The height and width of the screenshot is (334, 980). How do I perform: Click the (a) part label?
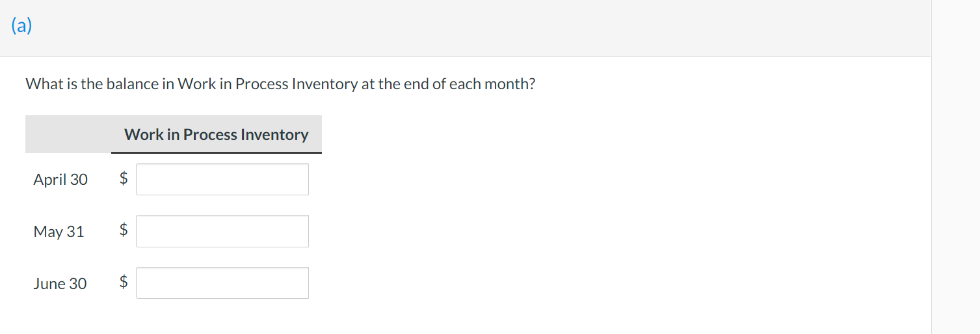(21, 26)
